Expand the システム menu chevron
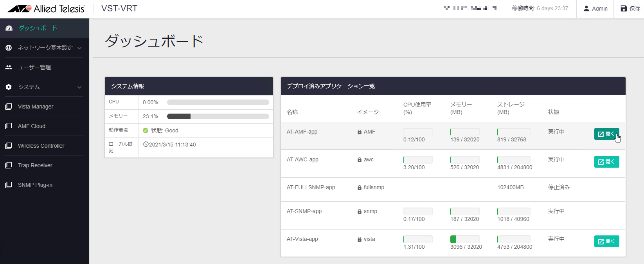Viewport: 644px width, 264px height. pos(79,87)
